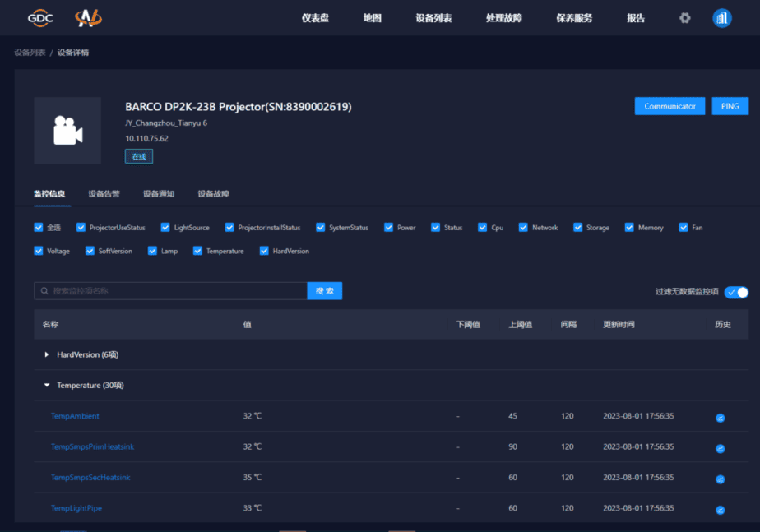Go back via 设备列表 breadcrumb
Screen dimensions: 760x532
[x=30, y=53]
